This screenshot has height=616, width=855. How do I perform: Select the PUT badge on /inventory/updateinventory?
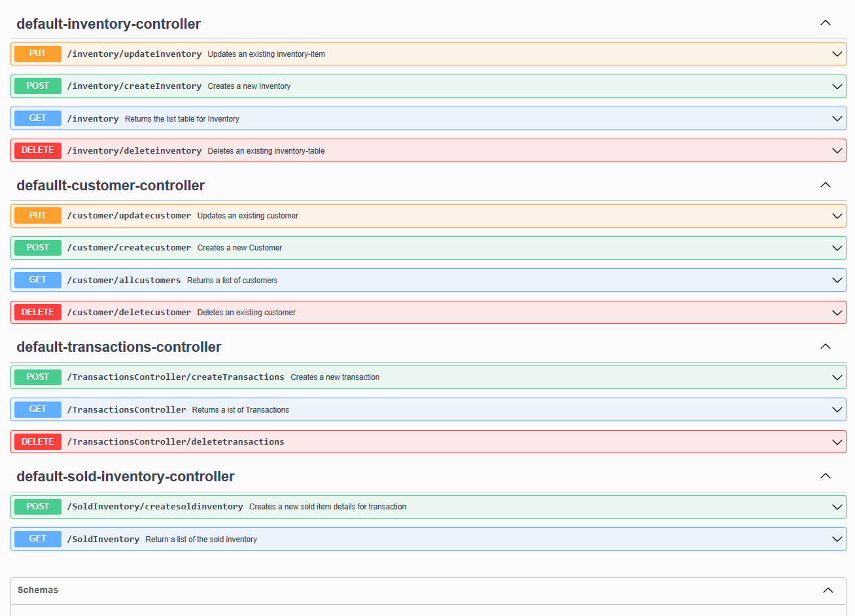pyautogui.click(x=37, y=54)
